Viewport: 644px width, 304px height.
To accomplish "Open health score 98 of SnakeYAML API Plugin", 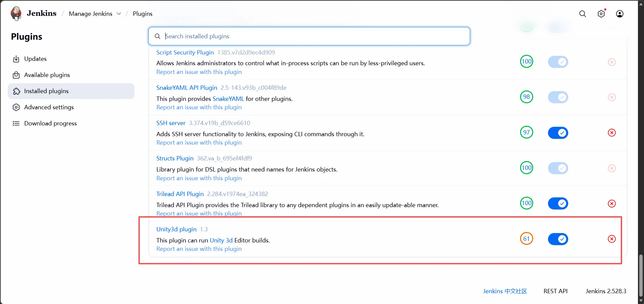I will pyautogui.click(x=526, y=97).
